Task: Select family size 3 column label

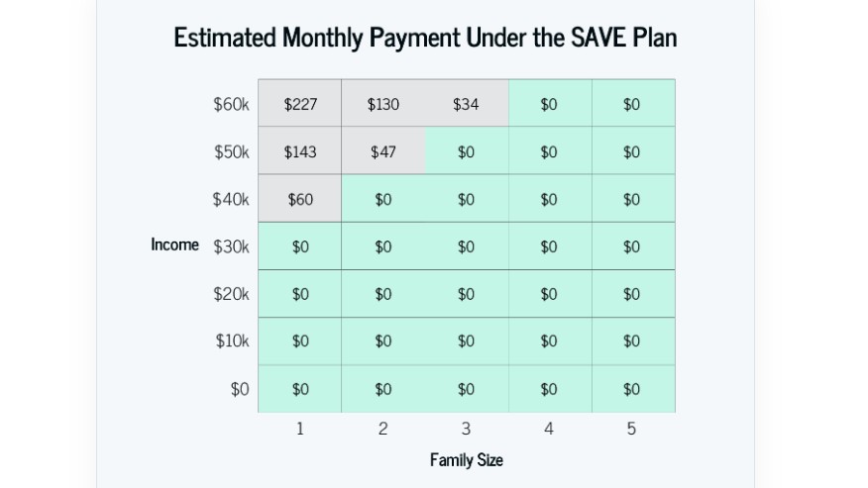Action: pos(466,429)
